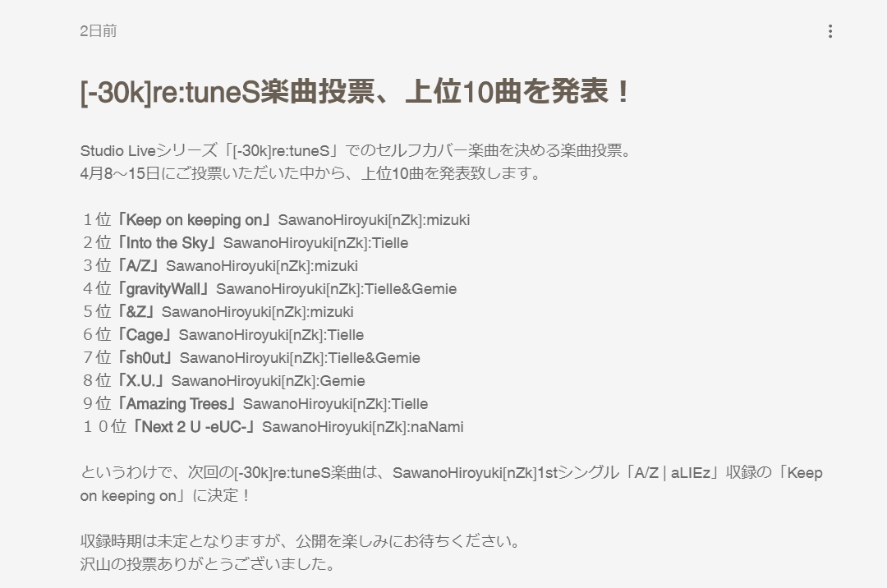
Task: Click the 5位 '&Z' song line
Action: click(218, 312)
